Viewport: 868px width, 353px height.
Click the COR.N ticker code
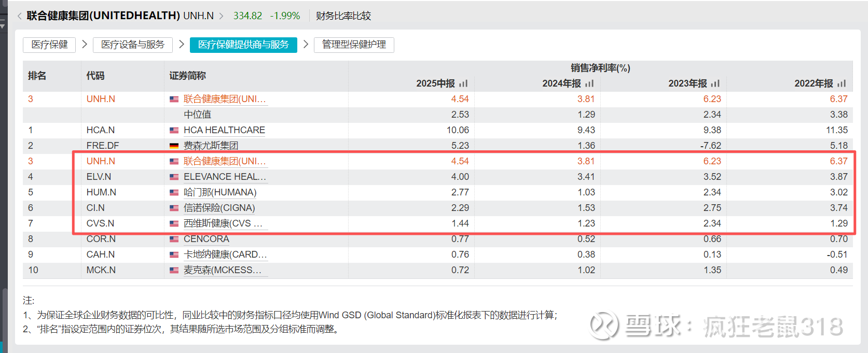[x=101, y=239]
